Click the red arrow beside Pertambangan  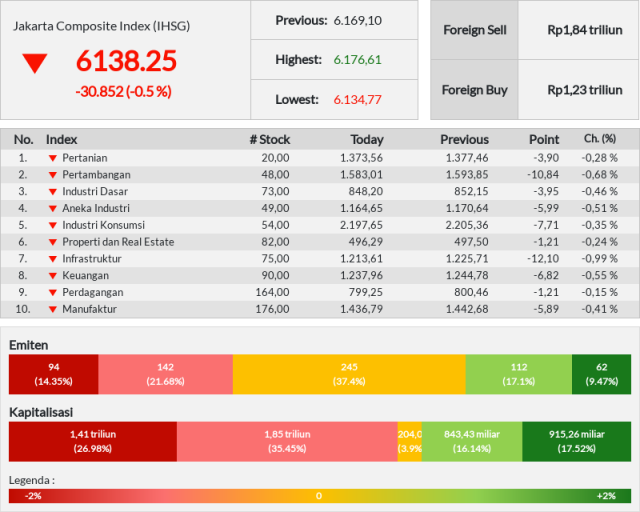coord(53,175)
